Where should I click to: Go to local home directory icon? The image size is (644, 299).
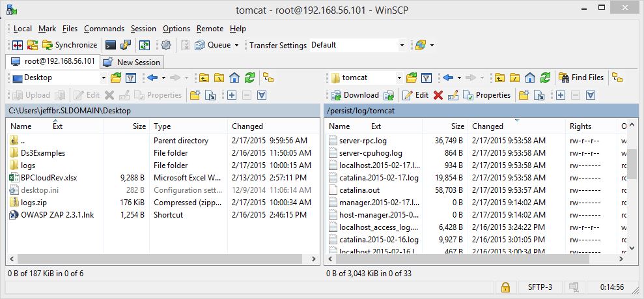coord(234,78)
